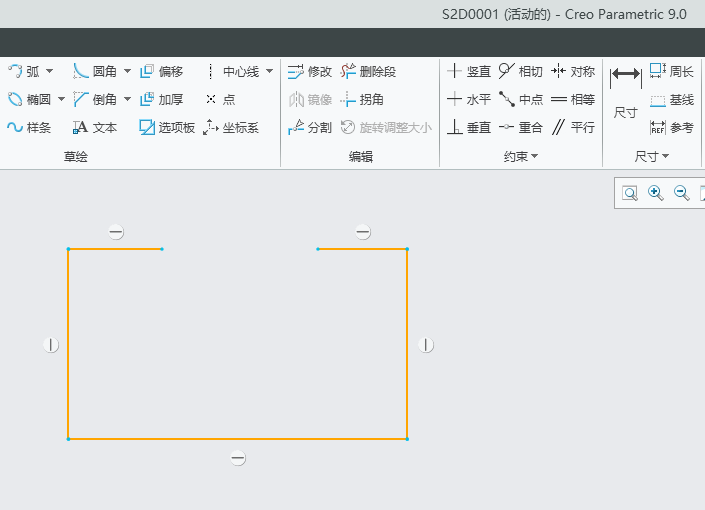705x510 pixels.
Task: Click the large Dimension (尺寸) tool
Action: click(x=625, y=92)
